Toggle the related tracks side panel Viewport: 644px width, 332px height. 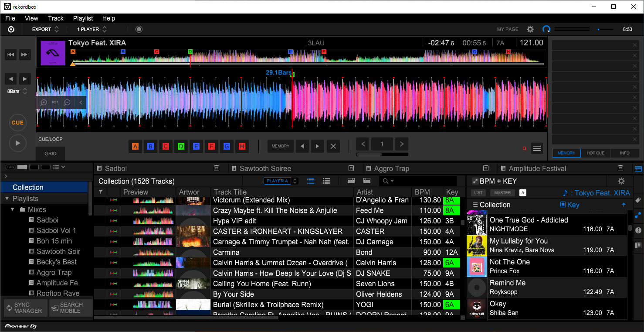638,215
